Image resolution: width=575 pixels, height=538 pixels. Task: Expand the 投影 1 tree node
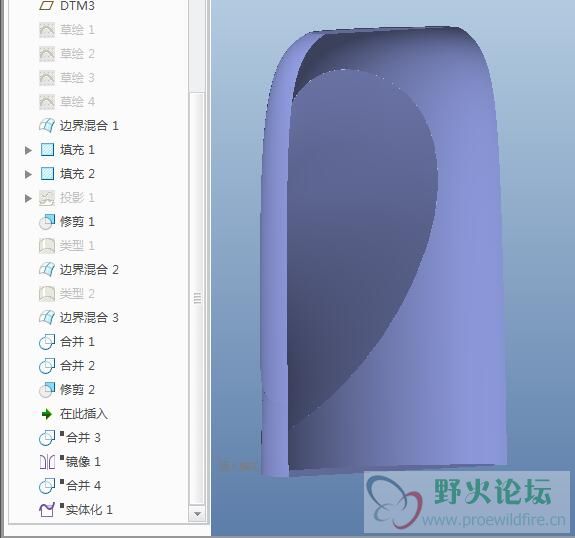point(28,198)
